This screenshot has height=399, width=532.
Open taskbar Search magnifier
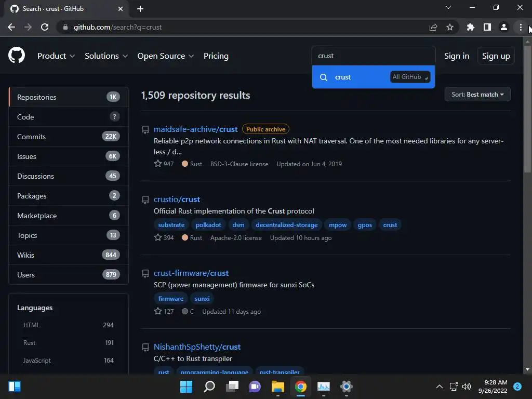click(x=209, y=387)
